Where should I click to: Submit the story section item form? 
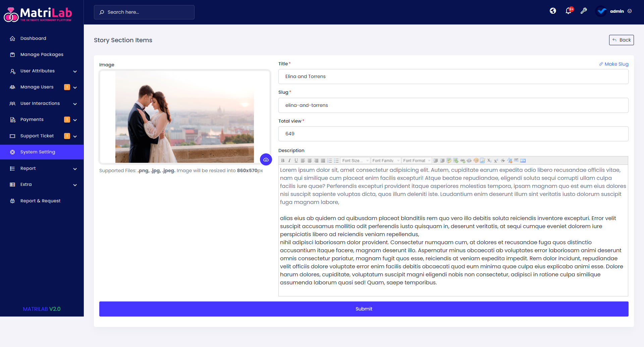click(364, 308)
